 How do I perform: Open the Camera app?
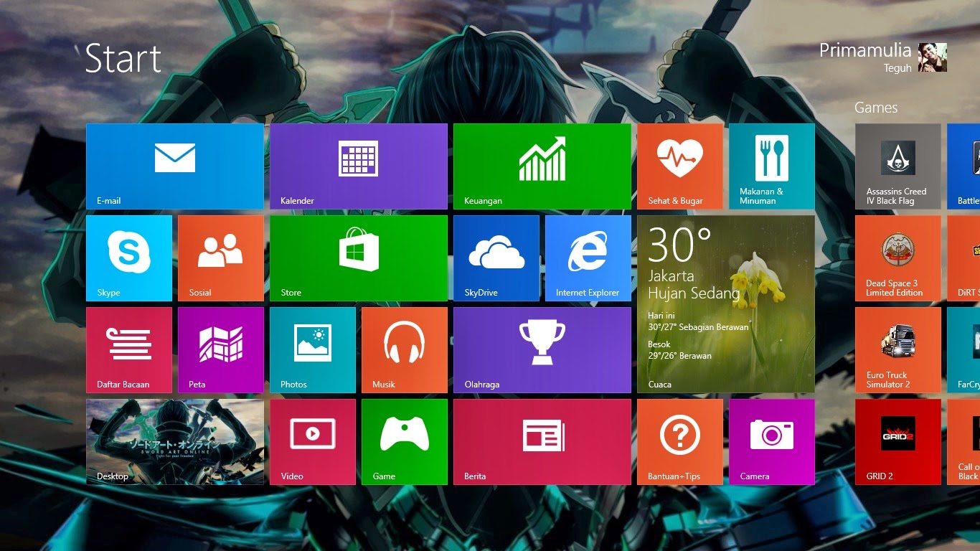[x=772, y=441]
